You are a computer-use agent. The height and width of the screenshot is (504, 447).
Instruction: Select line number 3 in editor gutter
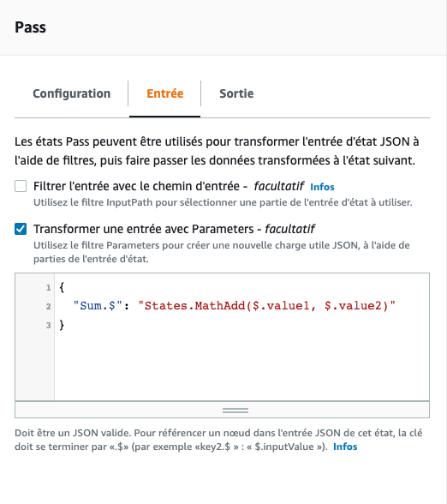click(x=48, y=326)
